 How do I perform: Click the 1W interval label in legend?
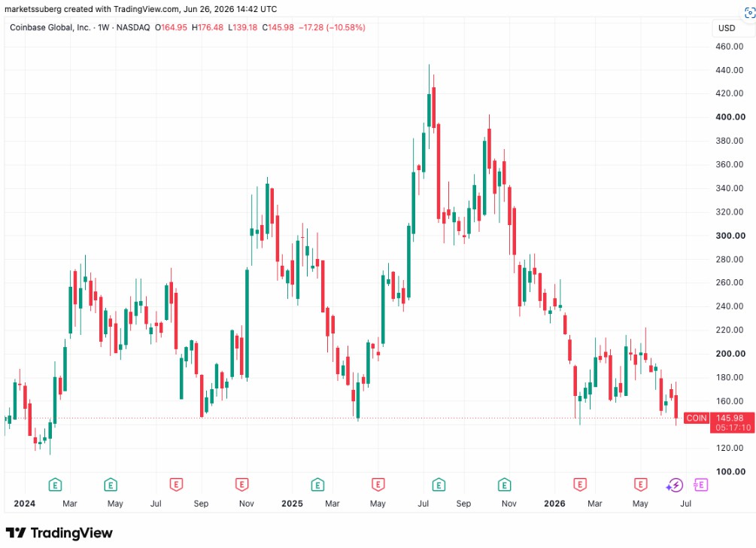coord(103,28)
